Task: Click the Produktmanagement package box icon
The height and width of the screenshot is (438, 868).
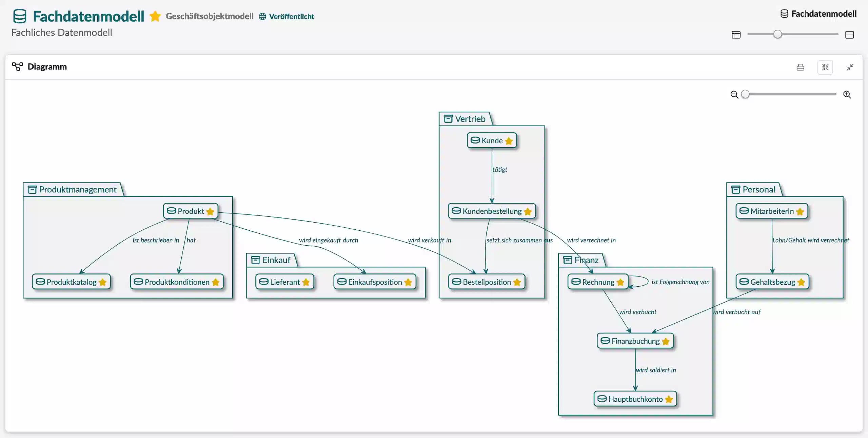Action: 32,189
